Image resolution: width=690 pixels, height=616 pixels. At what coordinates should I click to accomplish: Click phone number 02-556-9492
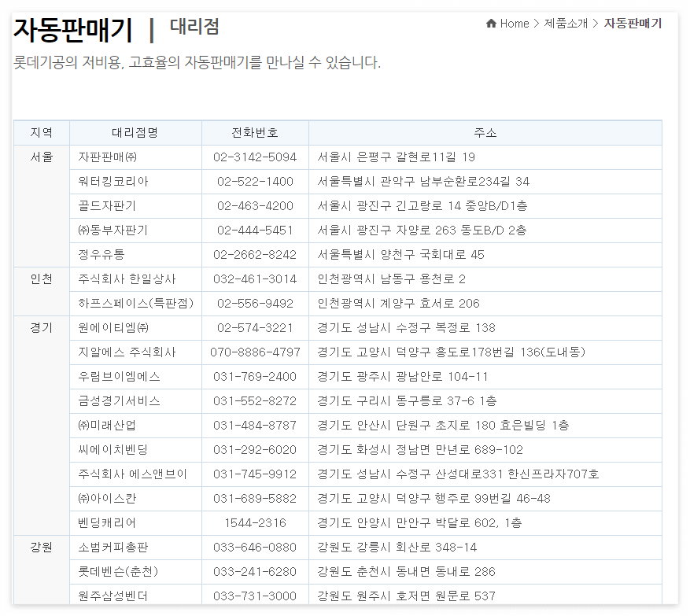pyautogui.click(x=255, y=304)
